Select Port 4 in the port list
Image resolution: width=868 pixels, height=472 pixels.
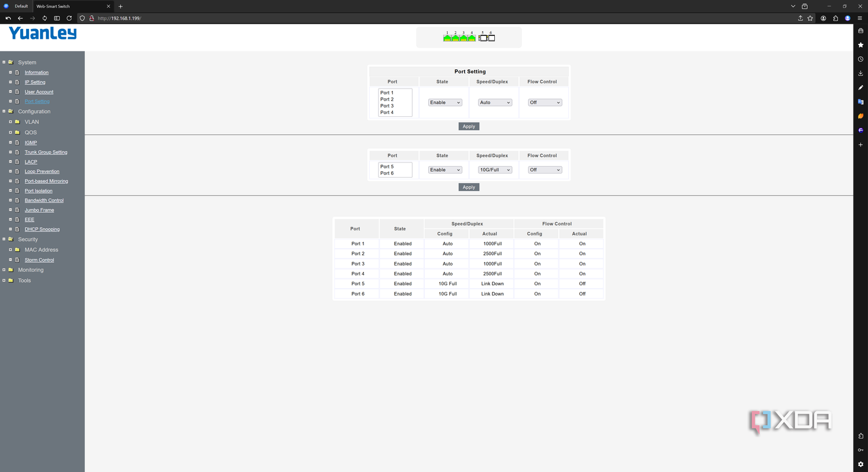(x=395, y=112)
